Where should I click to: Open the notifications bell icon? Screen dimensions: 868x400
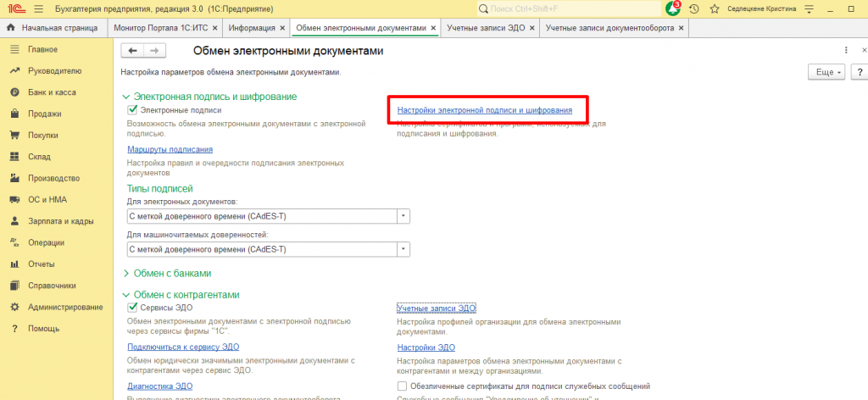pyautogui.click(x=674, y=8)
